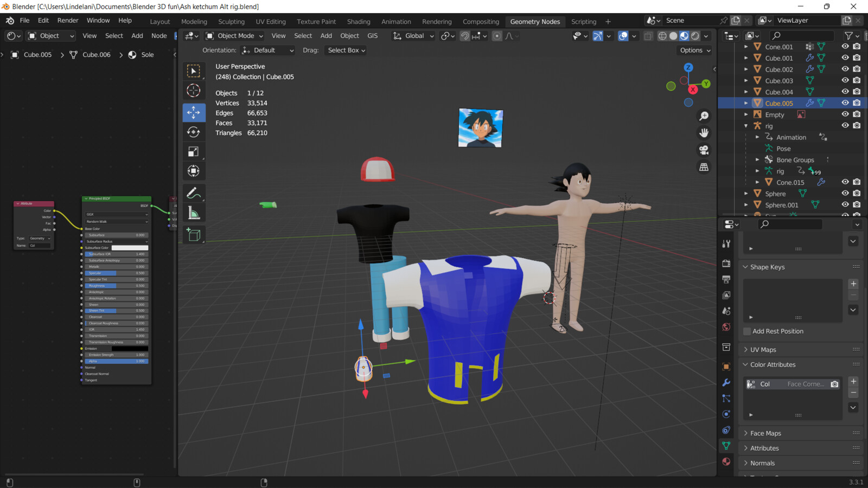This screenshot has height=488, width=868.
Task: Switch to Wireframe viewport shading
Action: [662, 36]
